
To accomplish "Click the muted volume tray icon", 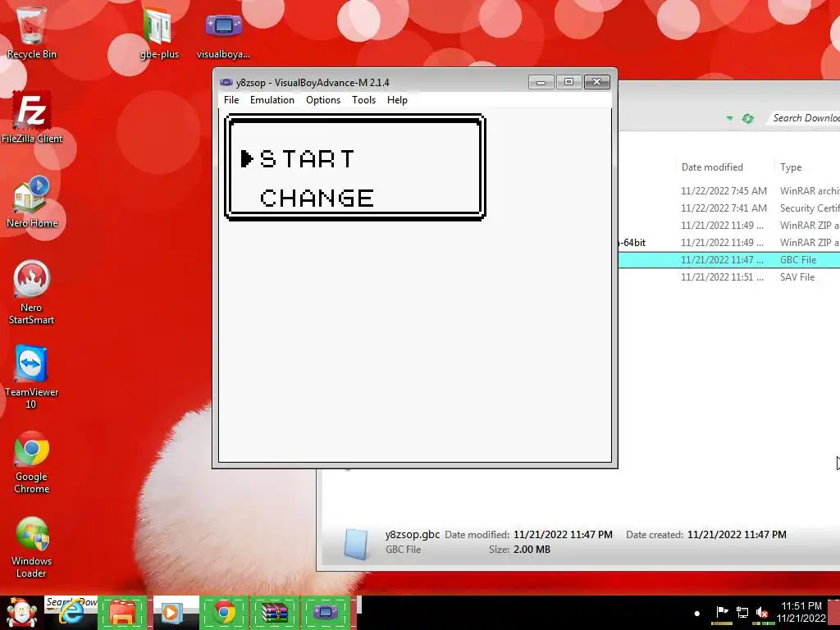I will (x=762, y=612).
